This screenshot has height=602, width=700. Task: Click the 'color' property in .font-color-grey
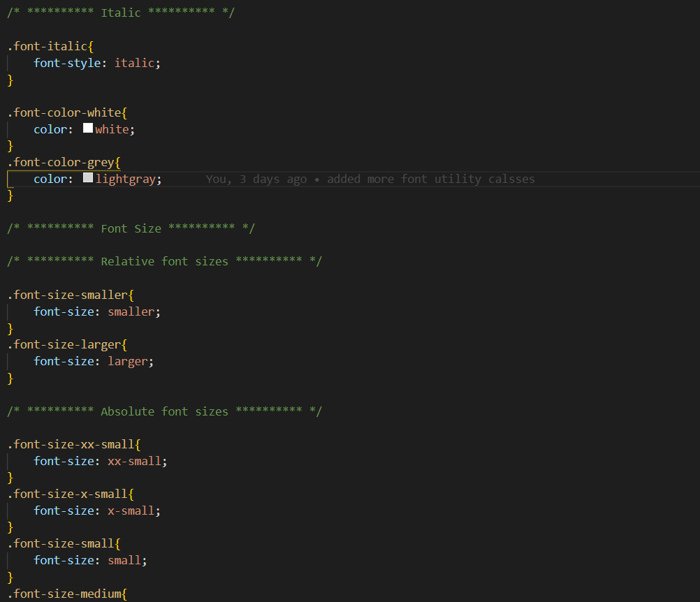tap(50, 179)
